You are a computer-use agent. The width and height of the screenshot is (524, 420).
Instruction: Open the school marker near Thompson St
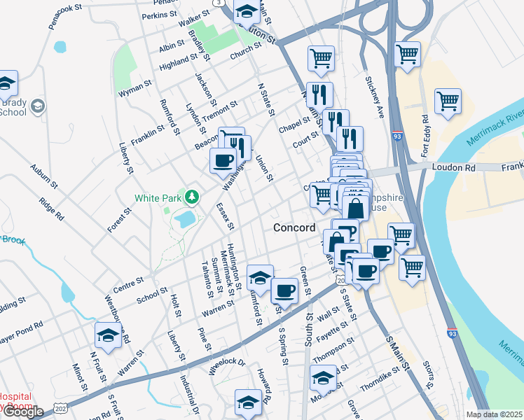(x=323, y=379)
